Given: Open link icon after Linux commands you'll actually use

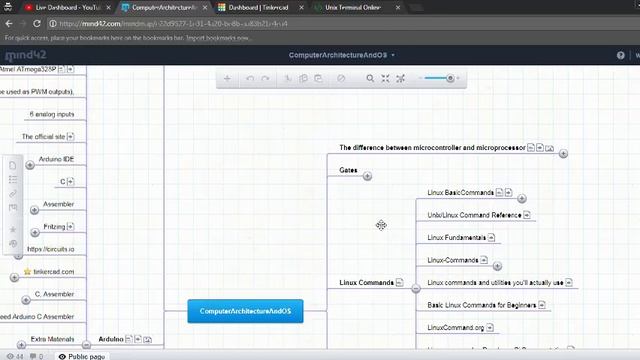Looking at the screenshot, I should tap(569, 282).
